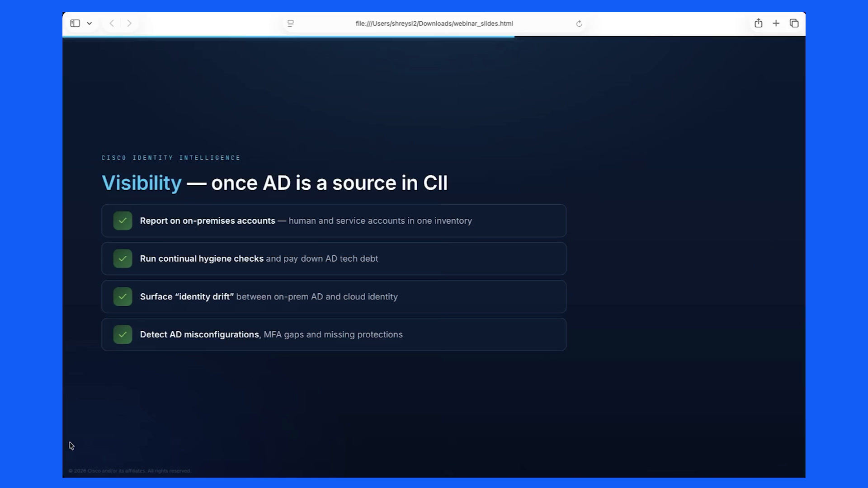This screenshot has width=868, height=488.
Task: Select the webinar_slides.html address field
Action: [x=434, y=23]
